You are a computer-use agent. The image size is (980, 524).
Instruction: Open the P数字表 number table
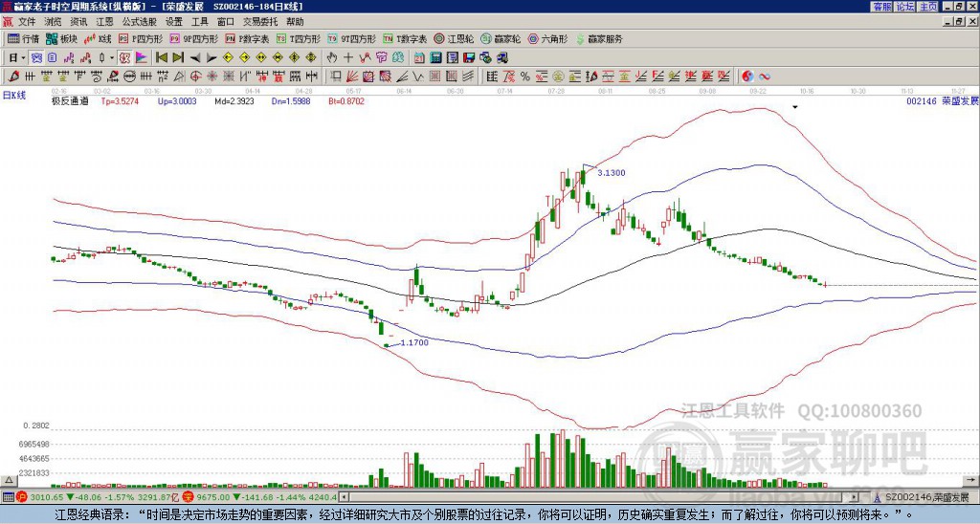coord(247,38)
